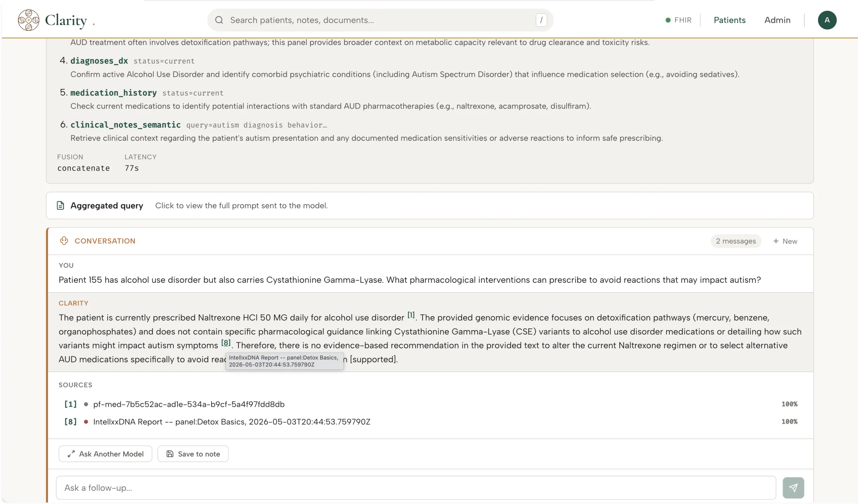The height and width of the screenshot is (504, 858).
Task: Click the search magnifier icon
Action: coord(219,20)
